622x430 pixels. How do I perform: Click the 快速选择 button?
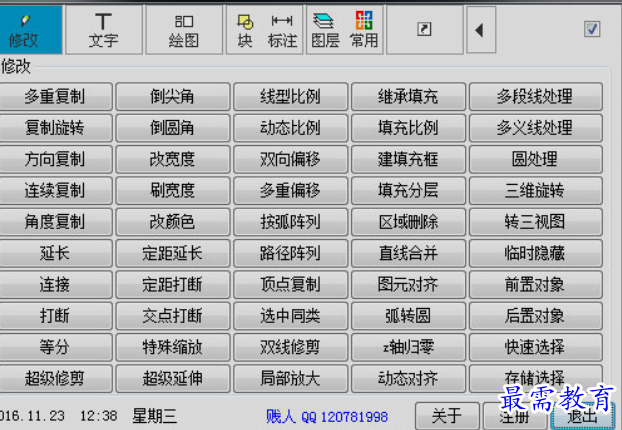click(x=536, y=347)
